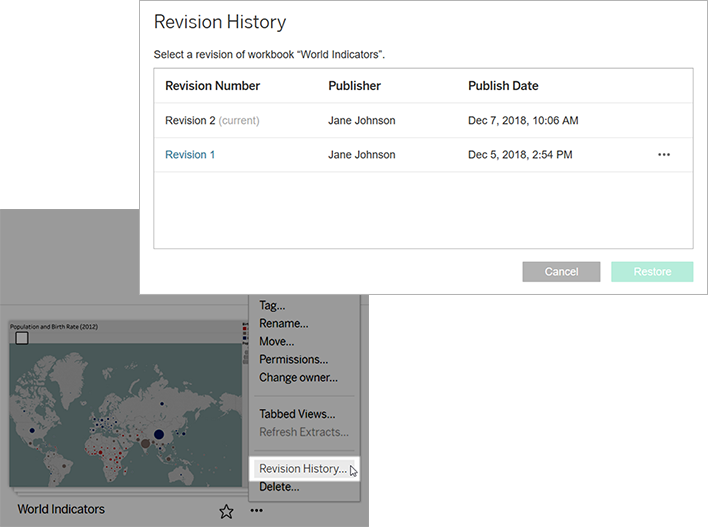Choose Tag... from the context menu

click(x=272, y=305)
